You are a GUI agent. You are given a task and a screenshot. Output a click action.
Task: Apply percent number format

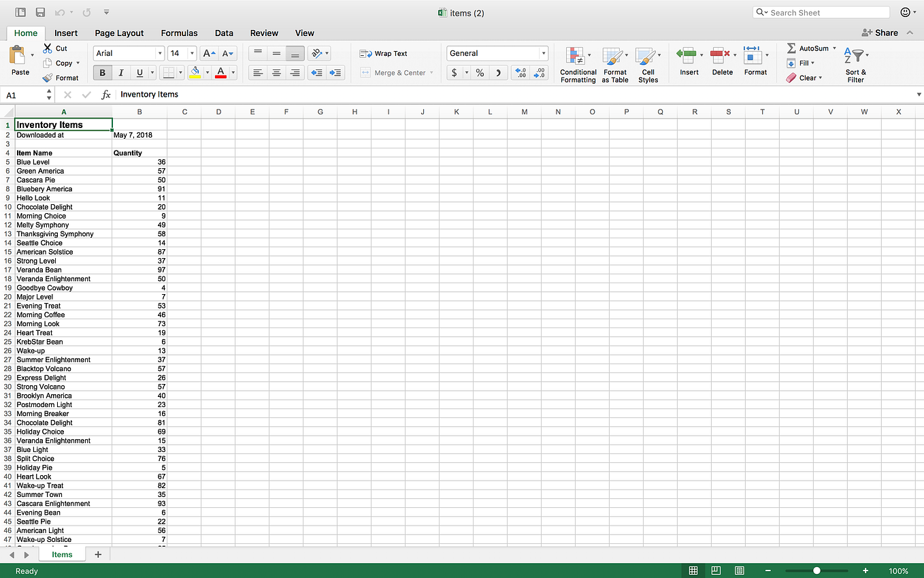tap(480, 72)
